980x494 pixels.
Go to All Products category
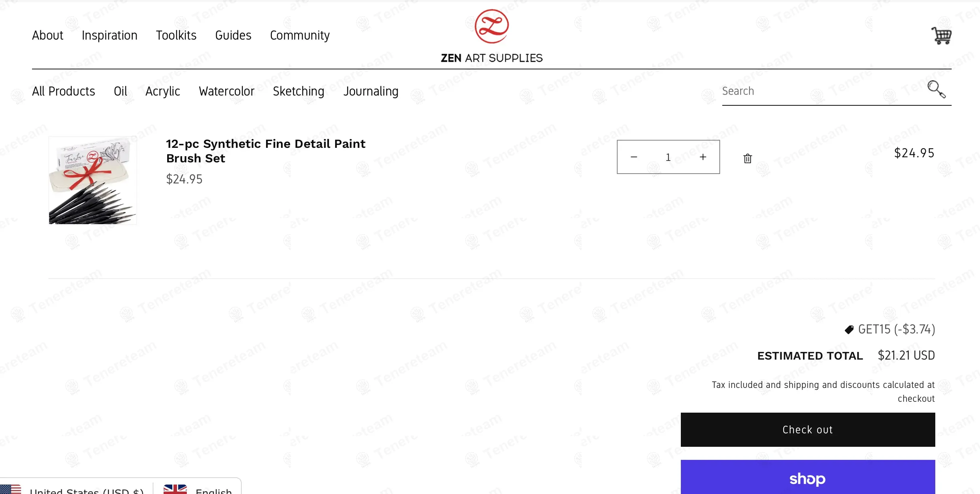pos(64,91)
